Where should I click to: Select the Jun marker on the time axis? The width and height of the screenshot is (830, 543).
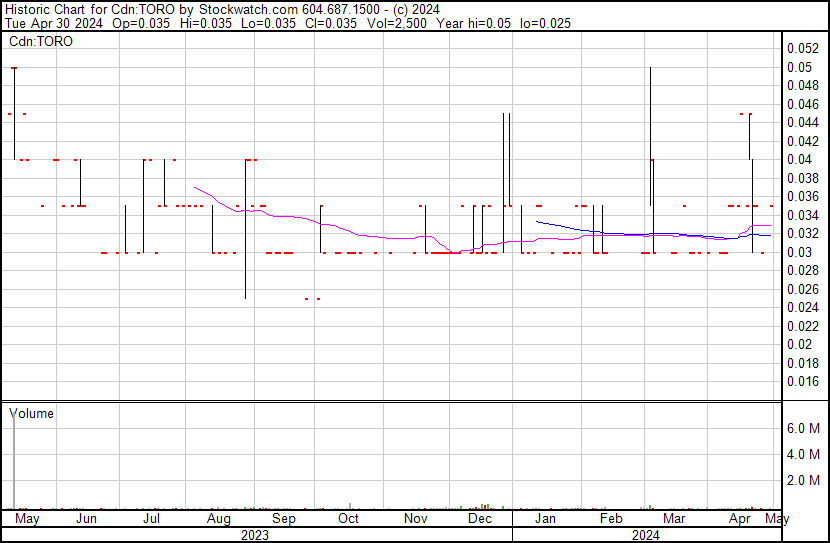(x=87, y=519)
